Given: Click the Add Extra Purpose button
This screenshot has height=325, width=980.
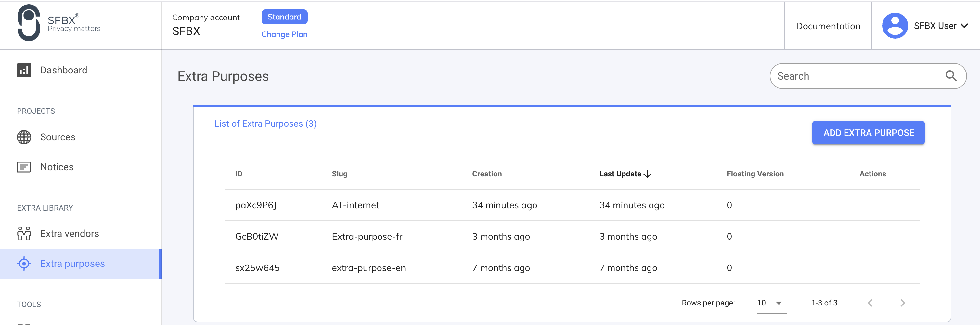Looking at the screenshot, I should point(868,133).
